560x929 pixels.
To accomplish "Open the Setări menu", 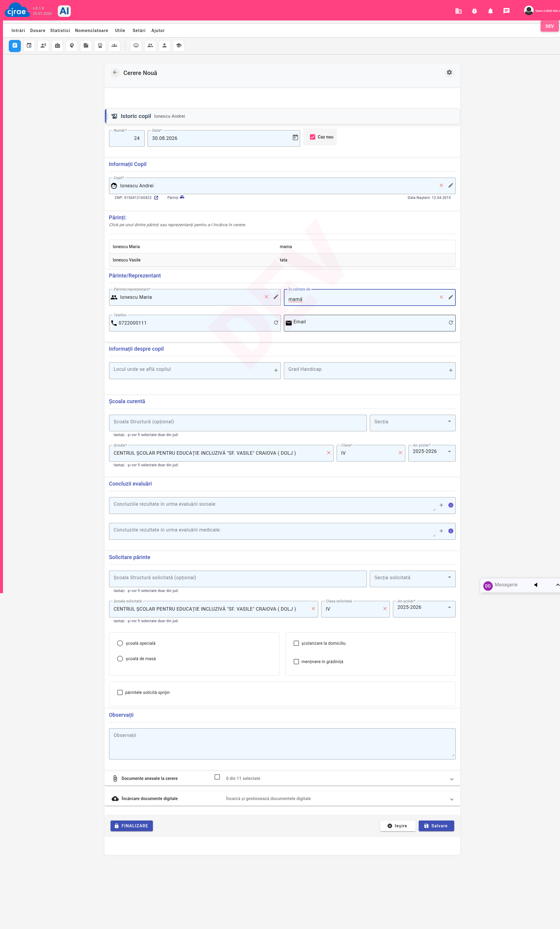I will (139, 31).
